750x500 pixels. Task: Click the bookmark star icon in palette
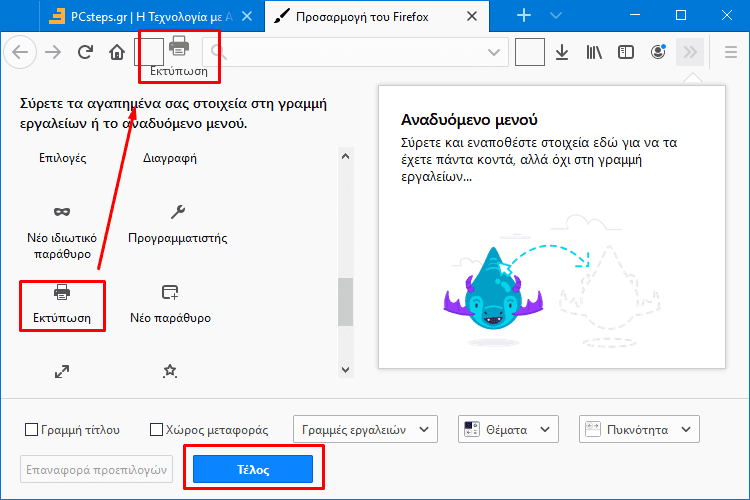(x=170, y=371)
